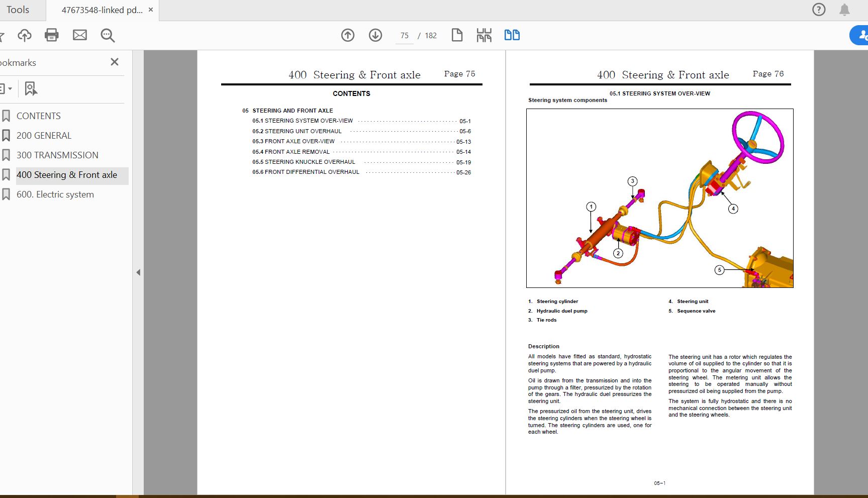This screenshot has width=868, height=498.
Task: Click callout number 5 in the diagram
Action: tap(719, 270)
